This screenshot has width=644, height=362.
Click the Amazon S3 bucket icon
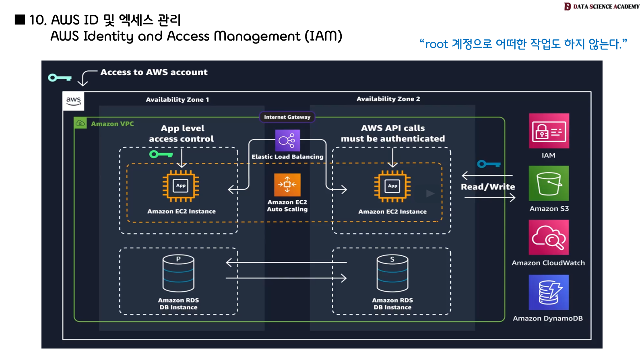[x=549, y=183]
